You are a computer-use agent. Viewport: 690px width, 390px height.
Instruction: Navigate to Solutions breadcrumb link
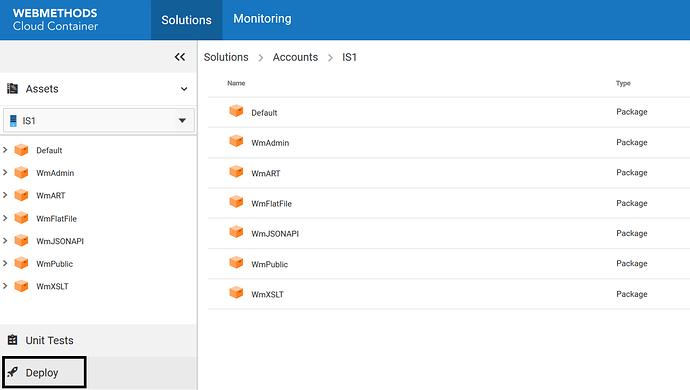coord(226,57)
